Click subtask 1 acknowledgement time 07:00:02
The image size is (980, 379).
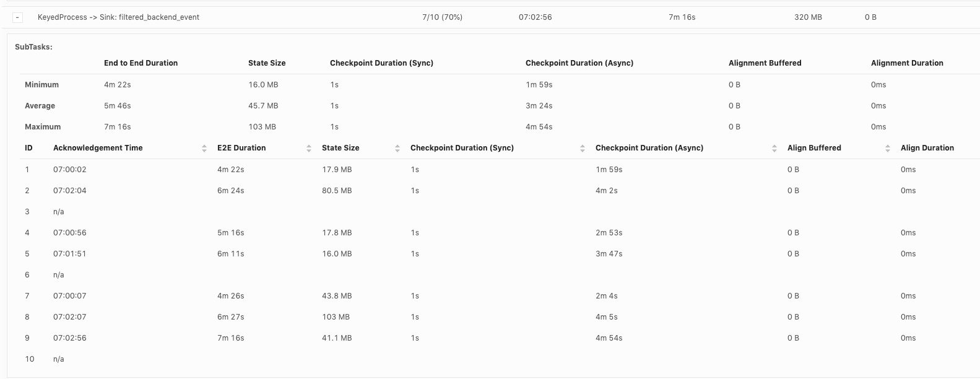[x=69, y=170]
